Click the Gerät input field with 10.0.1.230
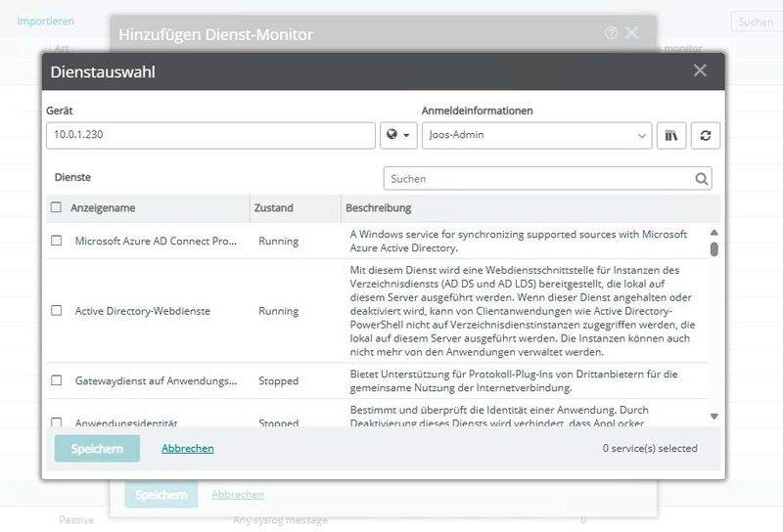783x532 pixels. click(210, 135)
